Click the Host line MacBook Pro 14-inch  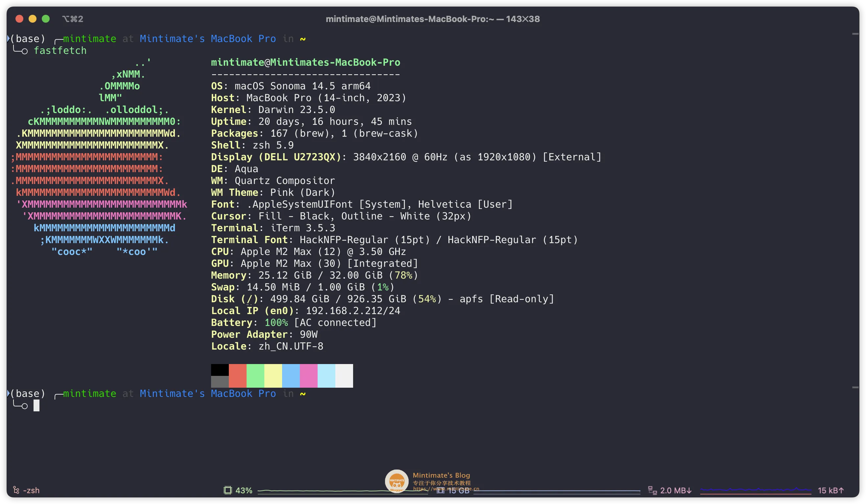(309, 98)
